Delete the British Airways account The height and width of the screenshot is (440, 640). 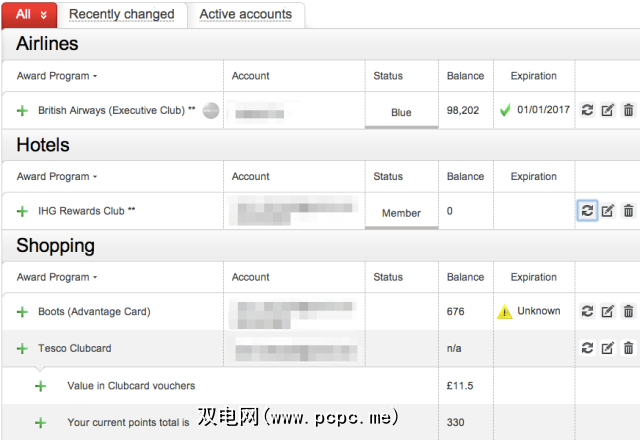[628, 110]
